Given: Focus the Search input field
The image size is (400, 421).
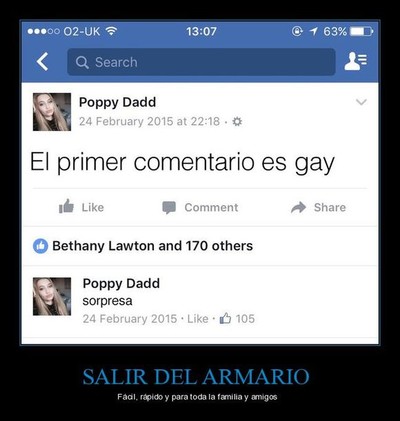Looking at the screenshot, I should click(x=201, y=62).
